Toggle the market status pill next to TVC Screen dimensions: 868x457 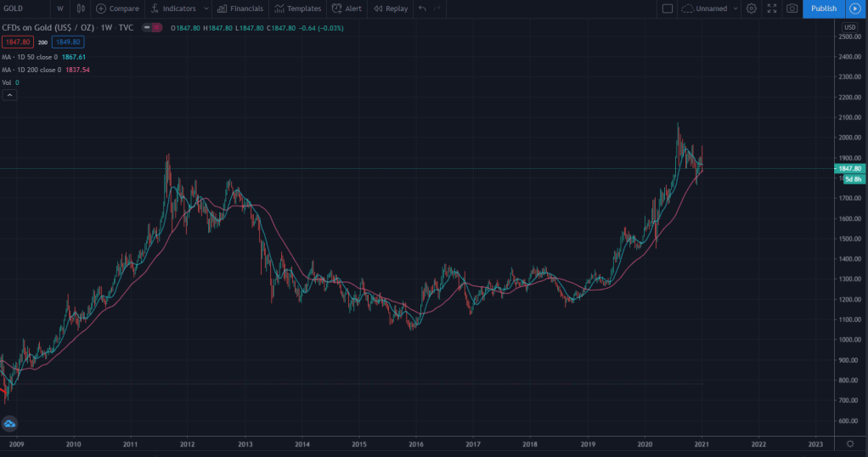[x=152, y=28]
